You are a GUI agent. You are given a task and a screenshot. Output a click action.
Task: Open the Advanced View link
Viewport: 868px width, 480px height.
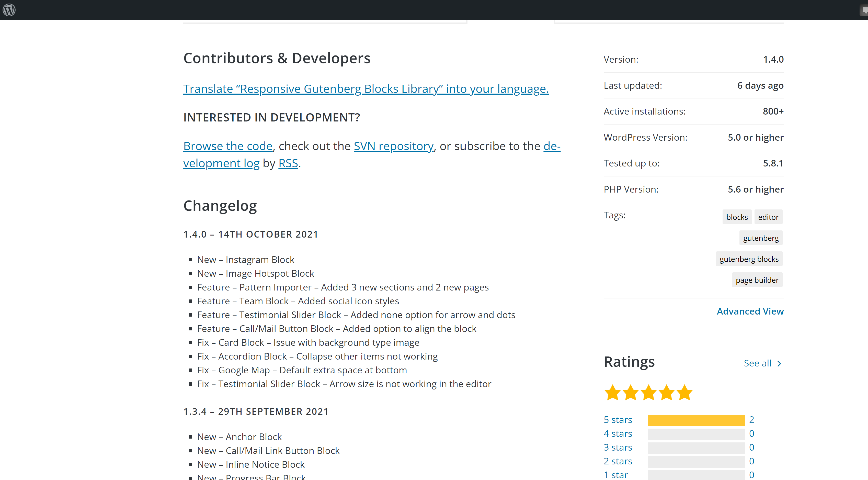tap(750, 311)
